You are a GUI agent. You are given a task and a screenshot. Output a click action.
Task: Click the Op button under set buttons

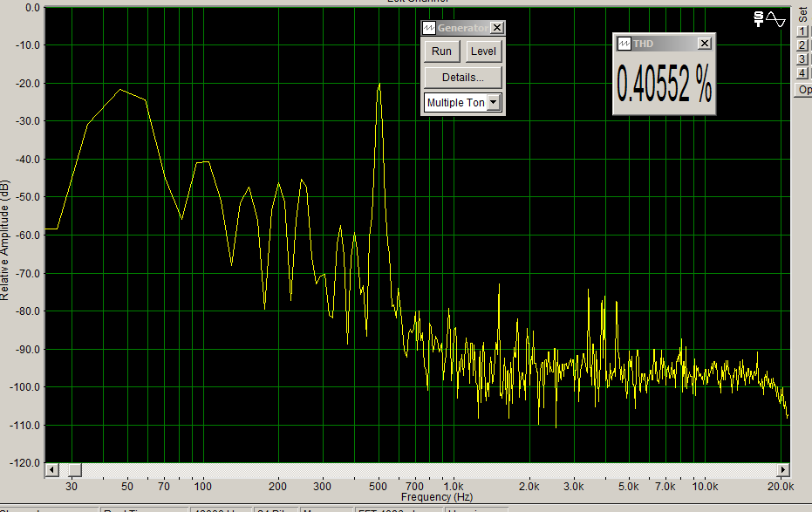click(x=804, y=90)
